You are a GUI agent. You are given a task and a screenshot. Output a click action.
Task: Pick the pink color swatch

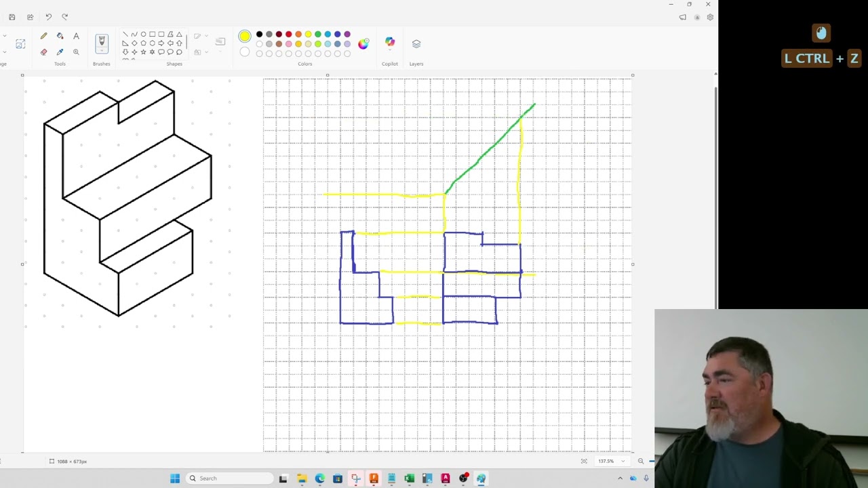tap(288, 44)
